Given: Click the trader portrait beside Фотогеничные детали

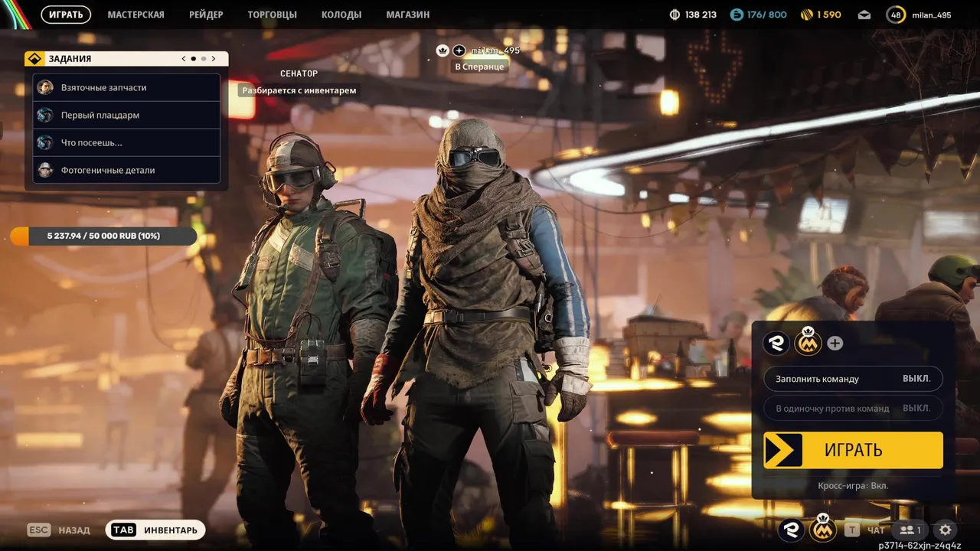Looking at the screenshot, I should [45, 170].
